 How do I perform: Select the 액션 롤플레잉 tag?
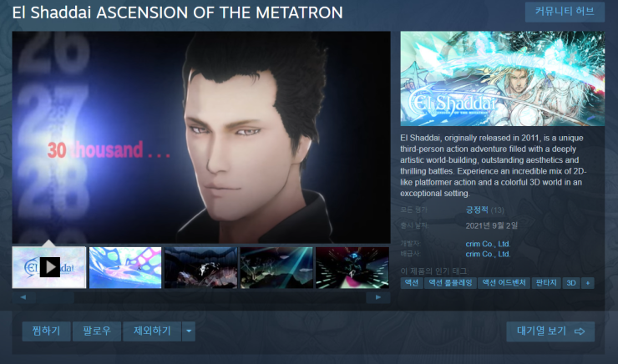[x=450, y=283]
